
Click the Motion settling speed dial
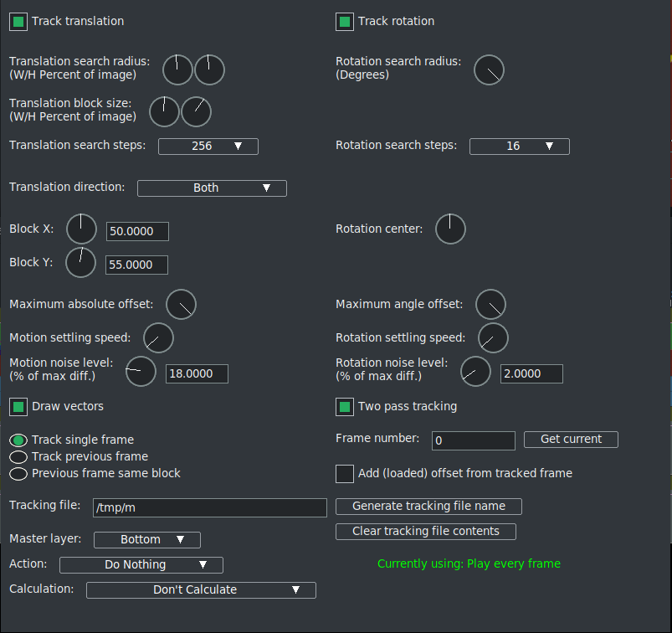[158, 338]
